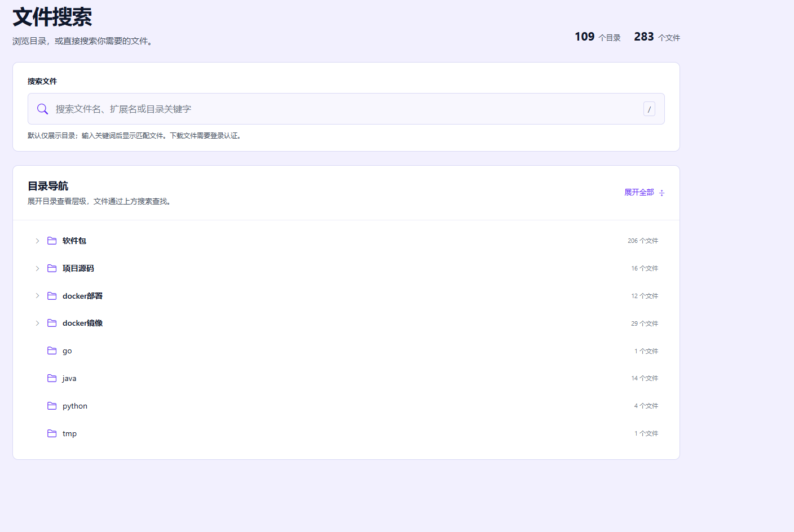The image size is (794, 532).
Task: Expand the docker部署 folder chevron
Action: 37,296
